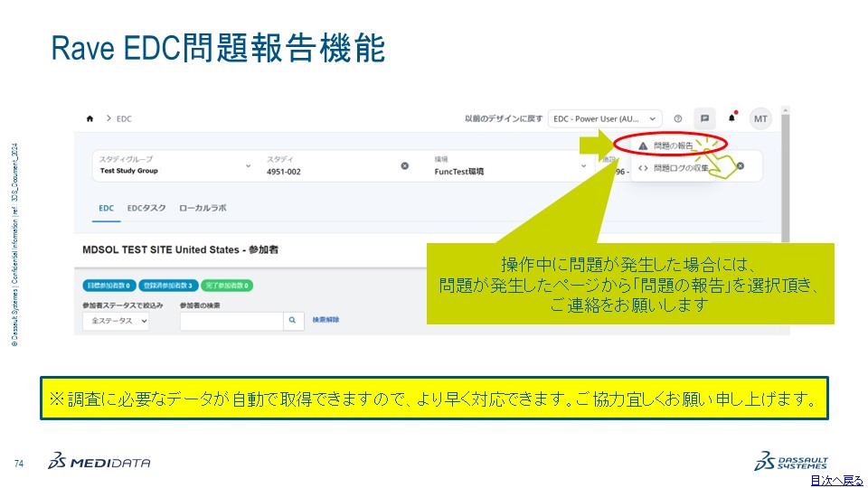Click 以前のデザインに戻す link
Viewport: 868px width, 488px height.
[504, 118]
